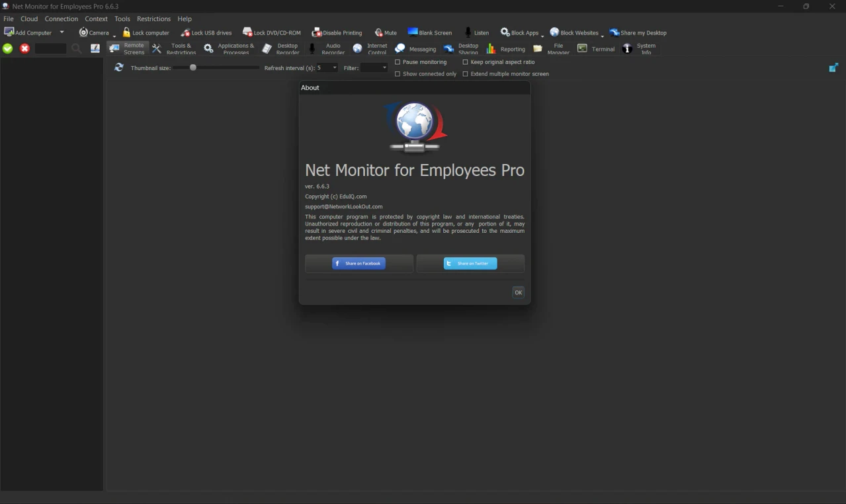This screenshot has width=846, height=504.
Task: Click OK in the About dialog
Action: tap(519, 292)
